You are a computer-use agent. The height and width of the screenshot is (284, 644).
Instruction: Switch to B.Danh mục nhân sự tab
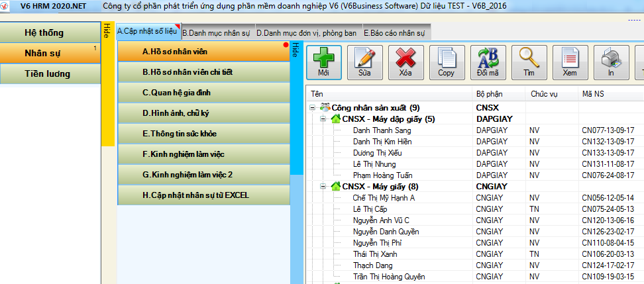click(x=217, y=32)
